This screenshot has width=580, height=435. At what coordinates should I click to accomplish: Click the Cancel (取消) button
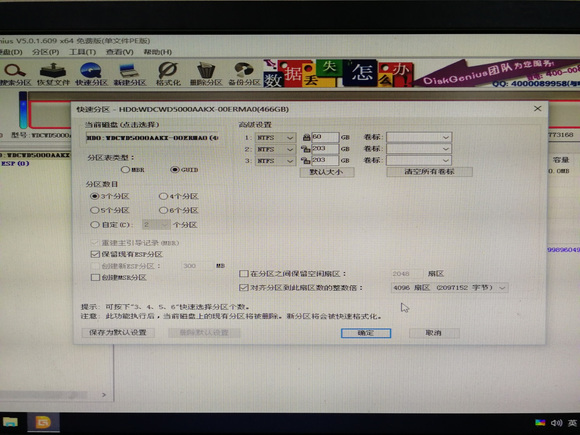(x=434, y=333)
